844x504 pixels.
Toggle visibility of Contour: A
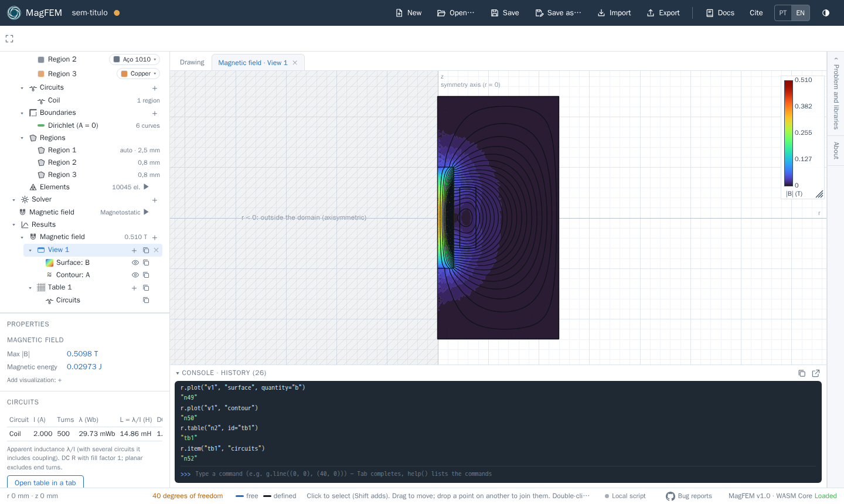tap(135, 275)
